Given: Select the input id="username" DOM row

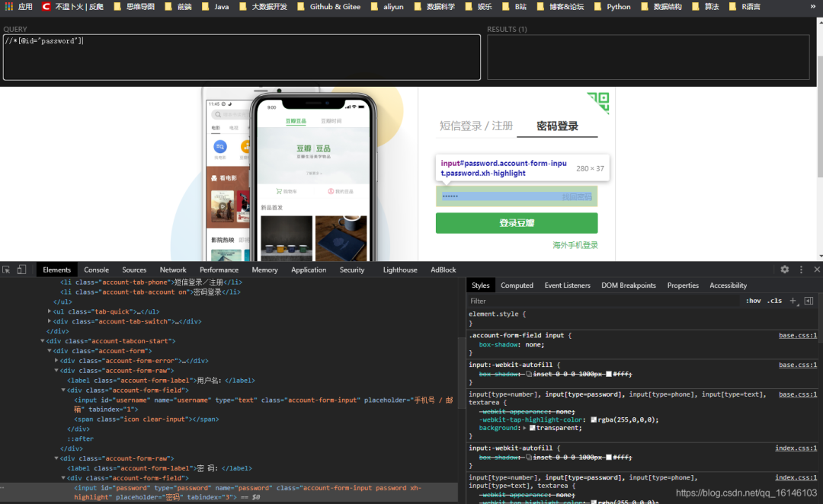Looking at the screenshot, I should click(x=262, y=404).
